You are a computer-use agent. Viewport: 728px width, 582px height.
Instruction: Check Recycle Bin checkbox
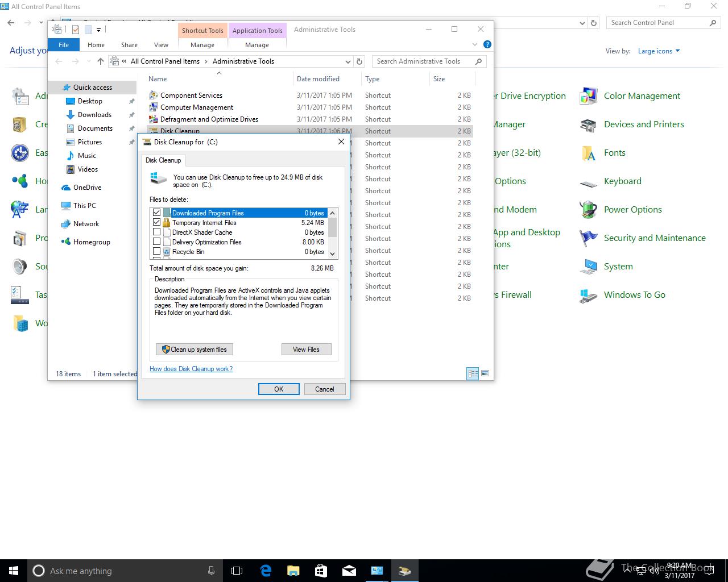(x=157, y=251)
